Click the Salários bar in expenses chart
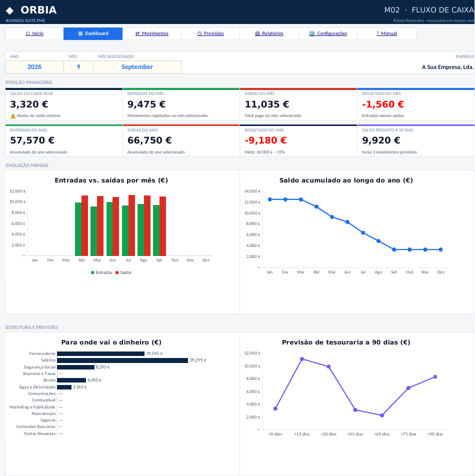 click(x=122, y=360)
